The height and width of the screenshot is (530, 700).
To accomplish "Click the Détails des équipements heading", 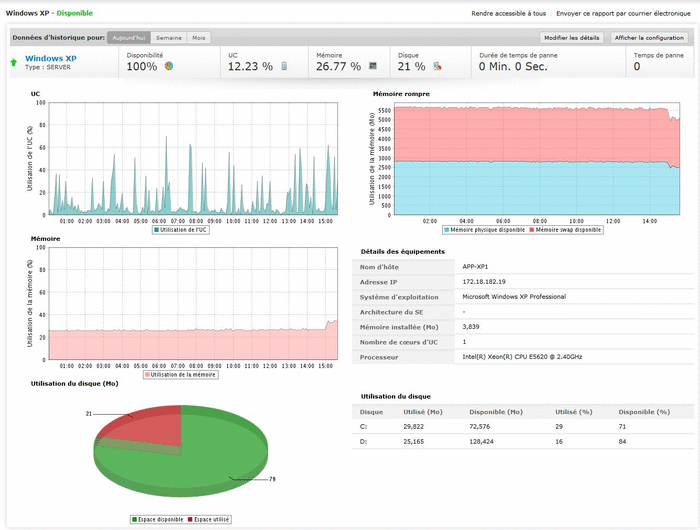I will (x=403, y=251).
